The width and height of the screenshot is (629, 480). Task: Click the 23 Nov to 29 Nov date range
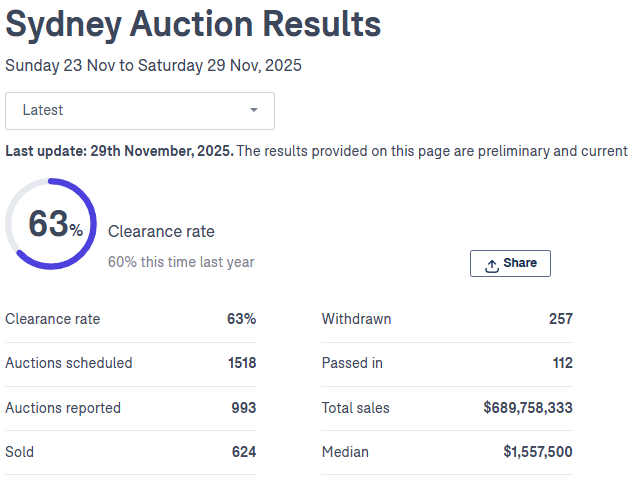pos(153,66)
